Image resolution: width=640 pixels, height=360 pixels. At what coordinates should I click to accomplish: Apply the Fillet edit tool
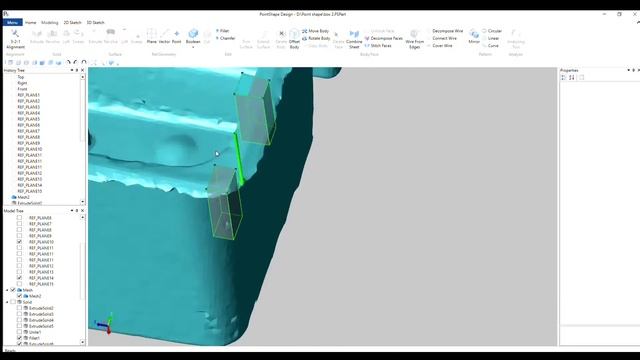(x=223, y=31)
